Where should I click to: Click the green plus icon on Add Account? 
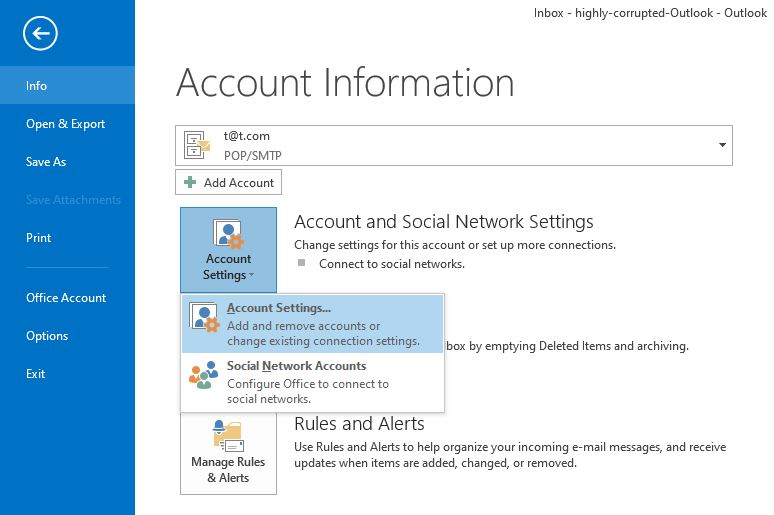click(190, 182)
